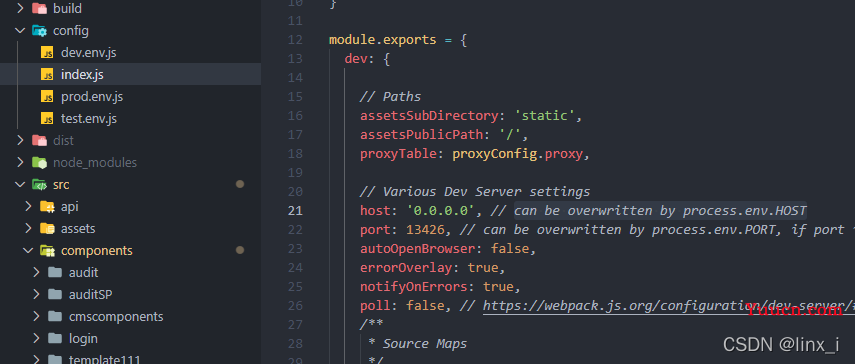
Task: Click the JS icon beside dev.env.js
Action: click(47, 53)
